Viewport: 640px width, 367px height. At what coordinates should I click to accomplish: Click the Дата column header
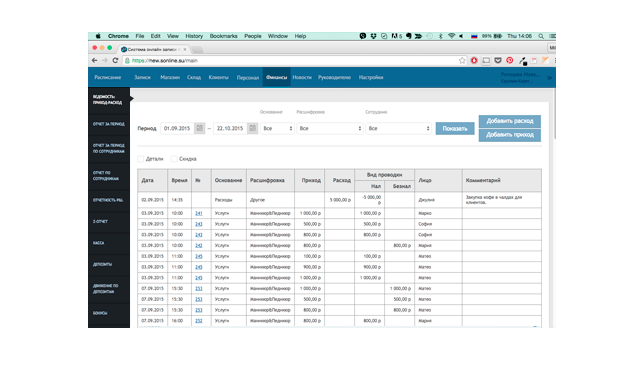[152, 180]
